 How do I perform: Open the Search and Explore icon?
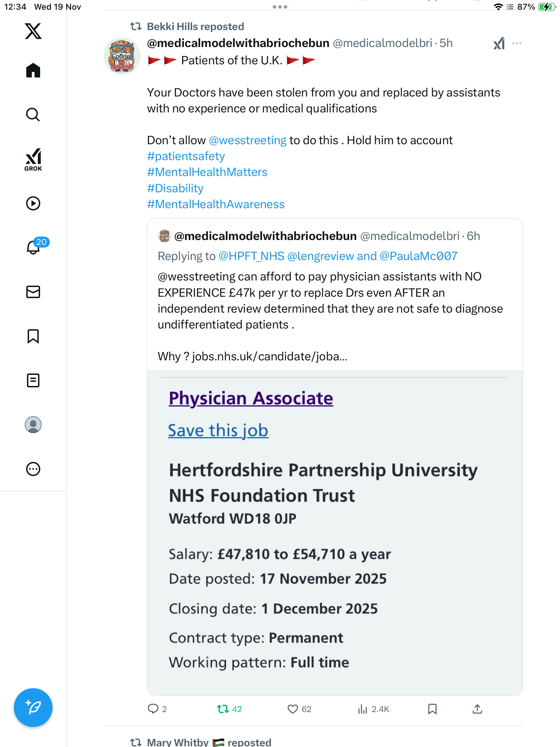[x=33, y=114]
